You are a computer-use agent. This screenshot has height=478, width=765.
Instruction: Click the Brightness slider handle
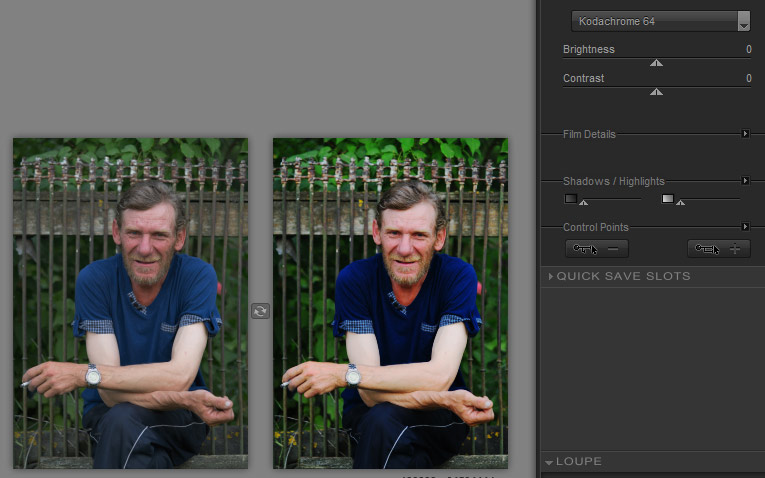[x=656, y=63]
